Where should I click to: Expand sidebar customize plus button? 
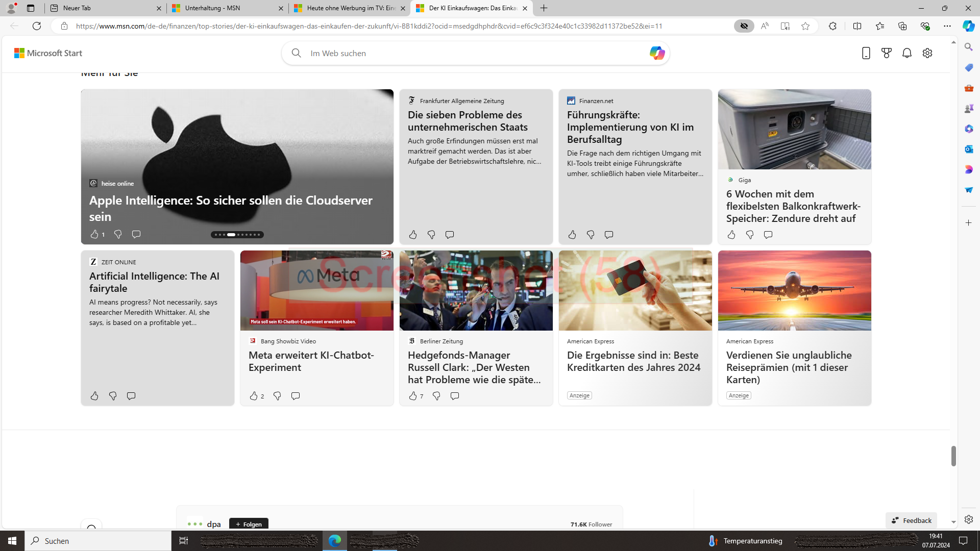[x=969, y=223]
